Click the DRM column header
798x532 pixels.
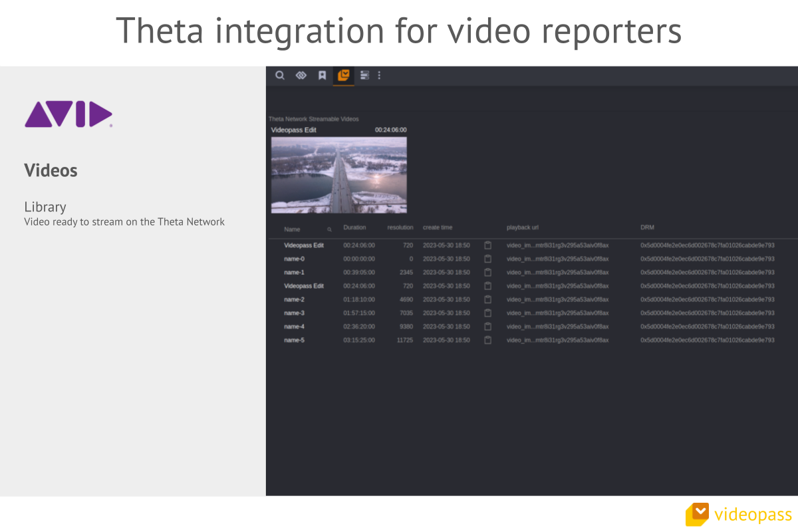point(647,227)
